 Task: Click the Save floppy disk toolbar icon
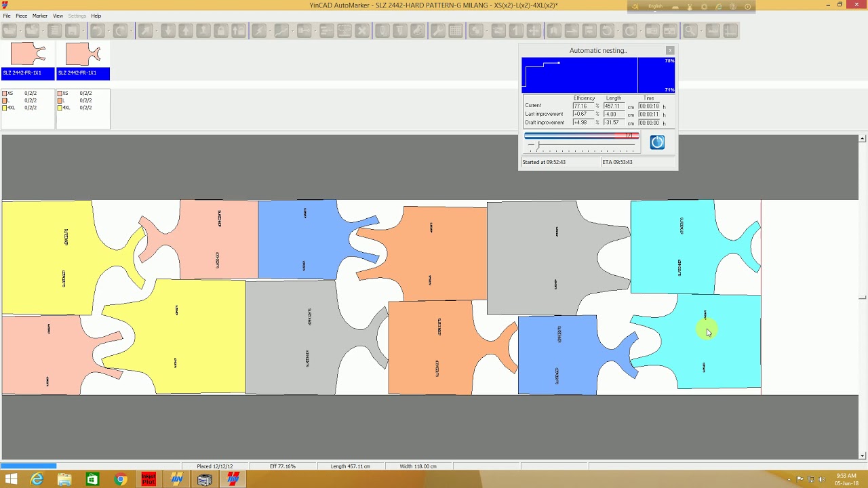coord(72,30)
